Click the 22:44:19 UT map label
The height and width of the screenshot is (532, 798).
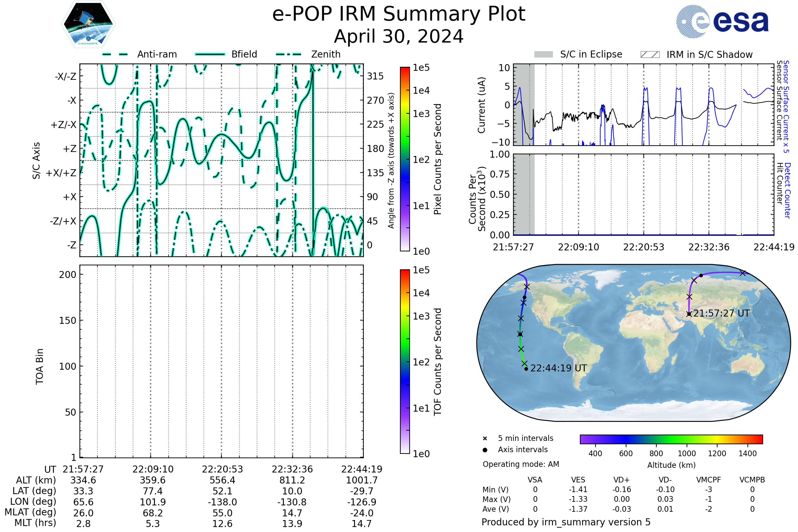coord(559,368)
